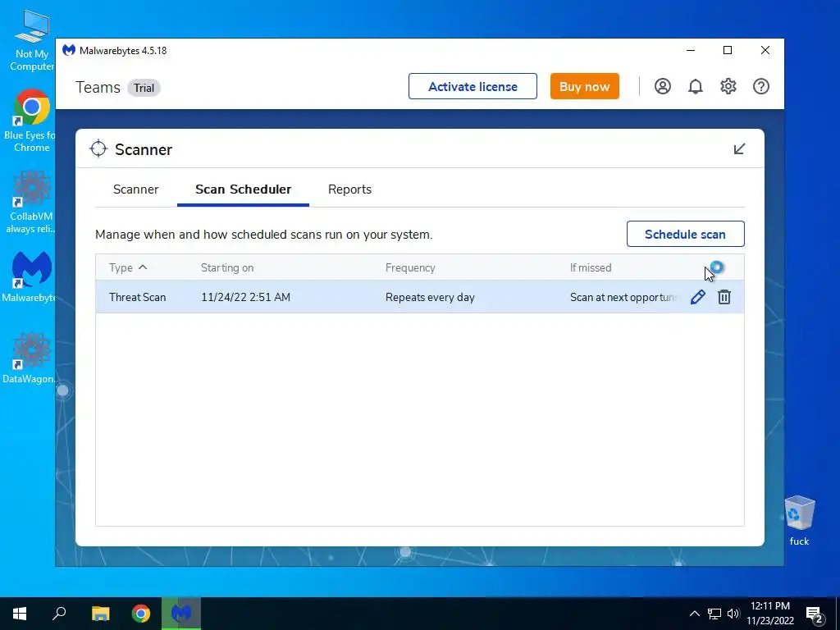Open the help question mark icon
The height and width of the screenshot is (630, 840).
coord(760,86)
